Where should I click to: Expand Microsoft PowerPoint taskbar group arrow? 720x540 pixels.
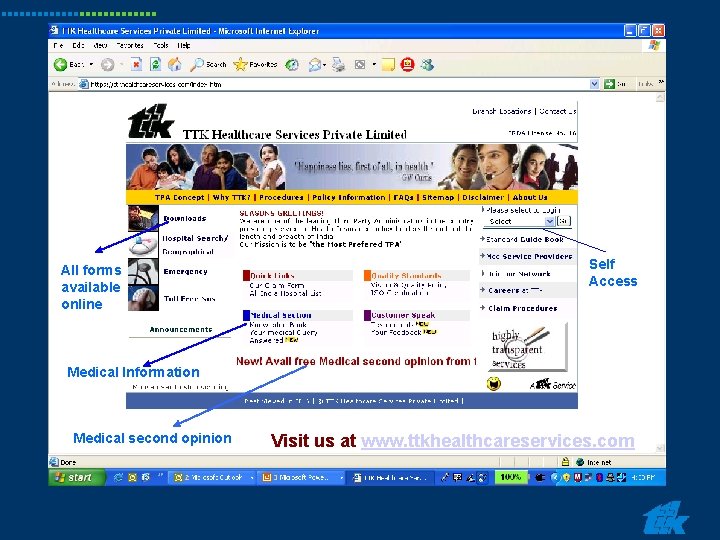[x=341, y=478]
